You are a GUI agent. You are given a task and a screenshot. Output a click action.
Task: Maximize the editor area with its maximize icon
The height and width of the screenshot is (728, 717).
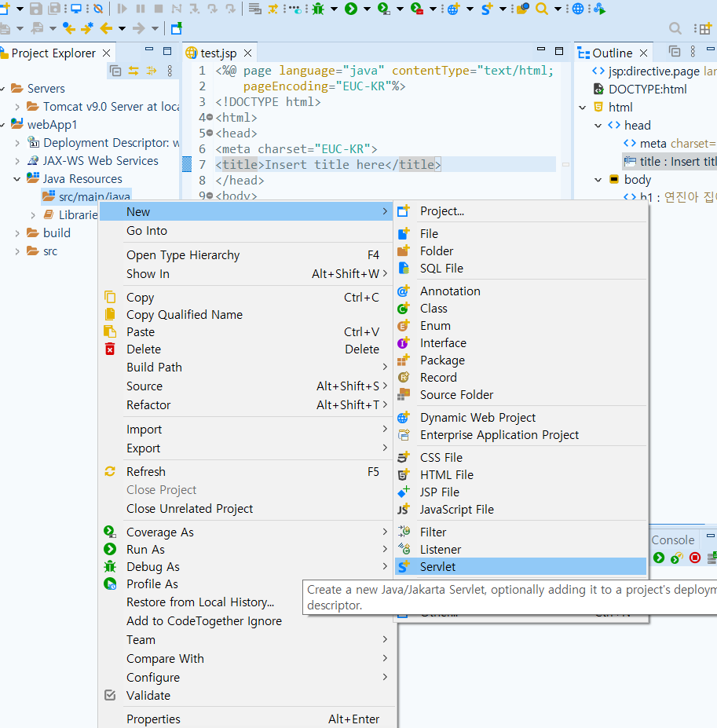pos(559,51)
